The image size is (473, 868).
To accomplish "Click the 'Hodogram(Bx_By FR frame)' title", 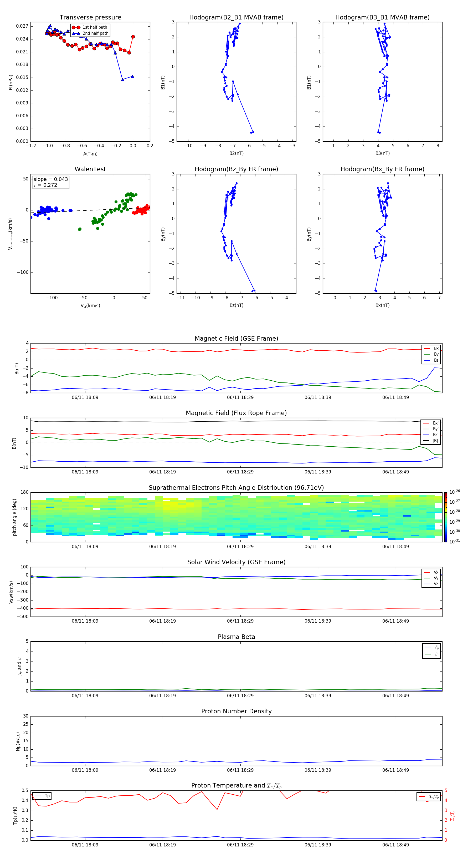I will 382,169.
